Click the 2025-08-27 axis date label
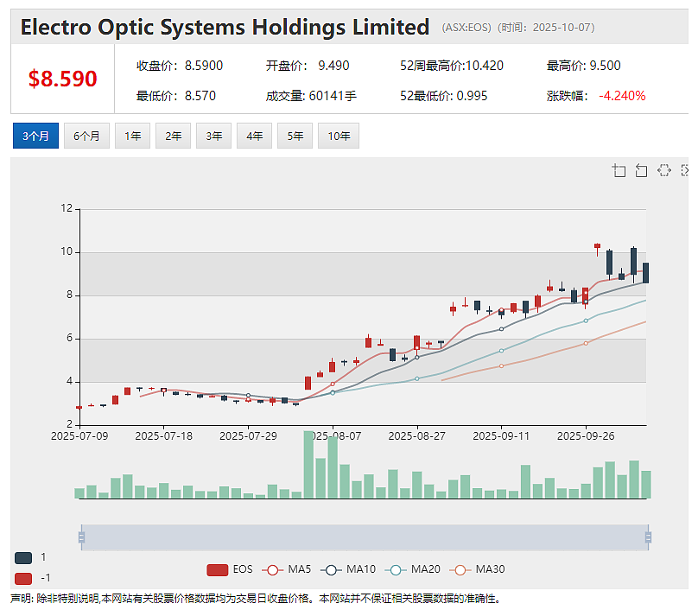 point(417,436)
